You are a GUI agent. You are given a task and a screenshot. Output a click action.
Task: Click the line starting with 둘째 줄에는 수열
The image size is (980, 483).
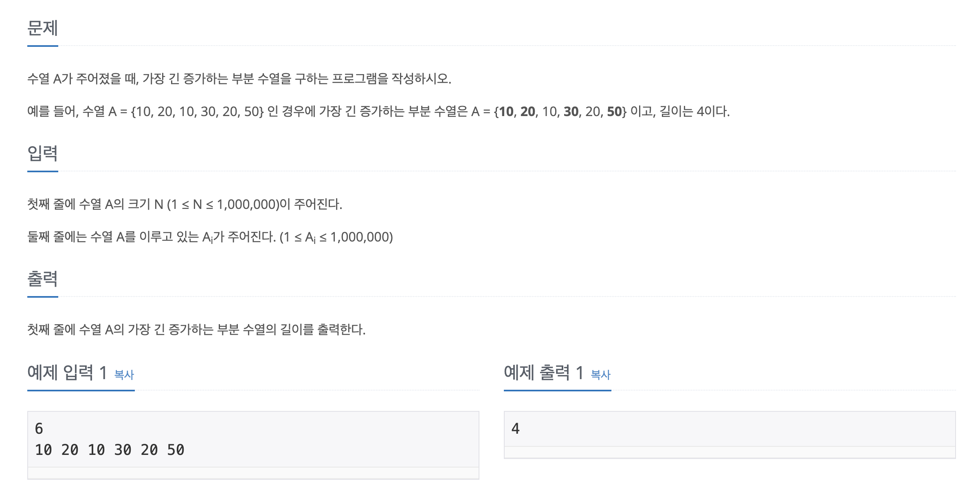pos(210,237)
